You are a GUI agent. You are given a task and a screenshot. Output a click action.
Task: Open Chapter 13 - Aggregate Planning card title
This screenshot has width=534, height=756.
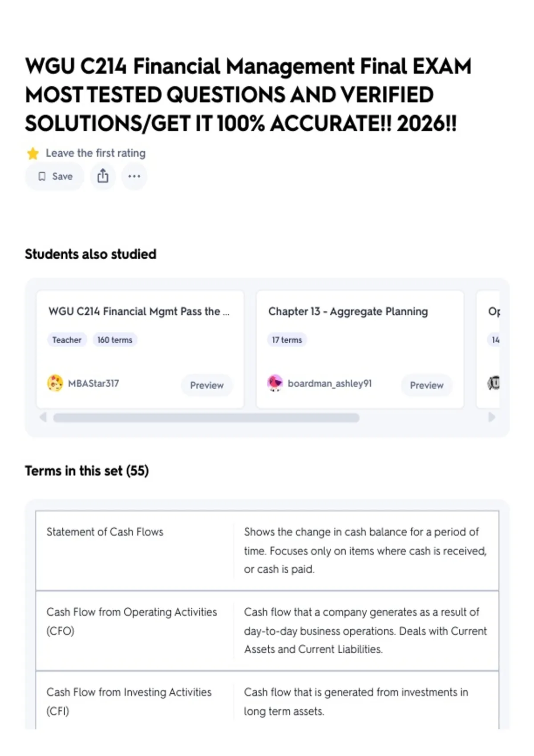pyautogui.click(x=348, y=312)
